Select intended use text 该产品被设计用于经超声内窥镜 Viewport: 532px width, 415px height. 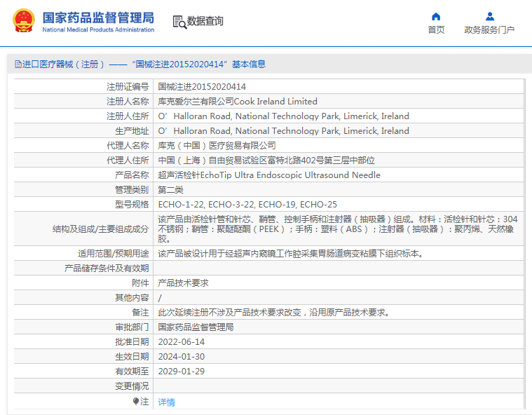click(291, 254)
